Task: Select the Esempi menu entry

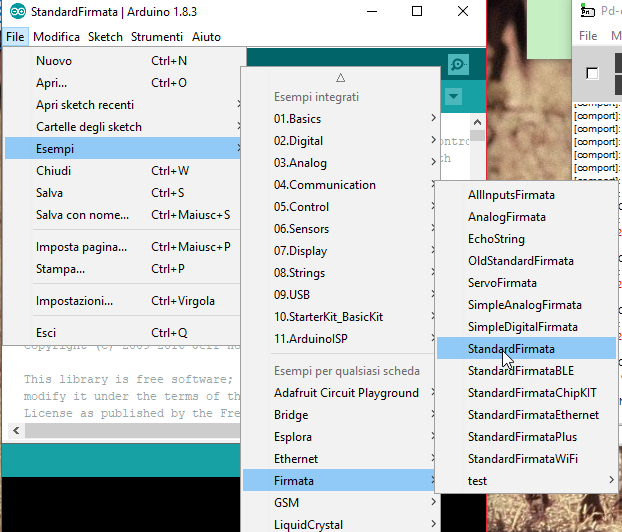Action: [123, 149]
